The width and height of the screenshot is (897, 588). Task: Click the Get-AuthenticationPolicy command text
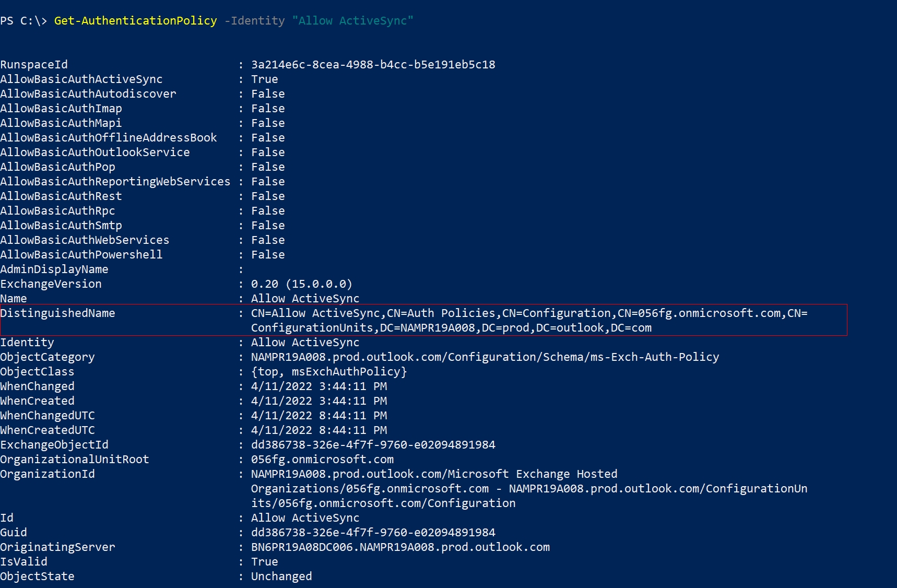(x=135, y=20)
